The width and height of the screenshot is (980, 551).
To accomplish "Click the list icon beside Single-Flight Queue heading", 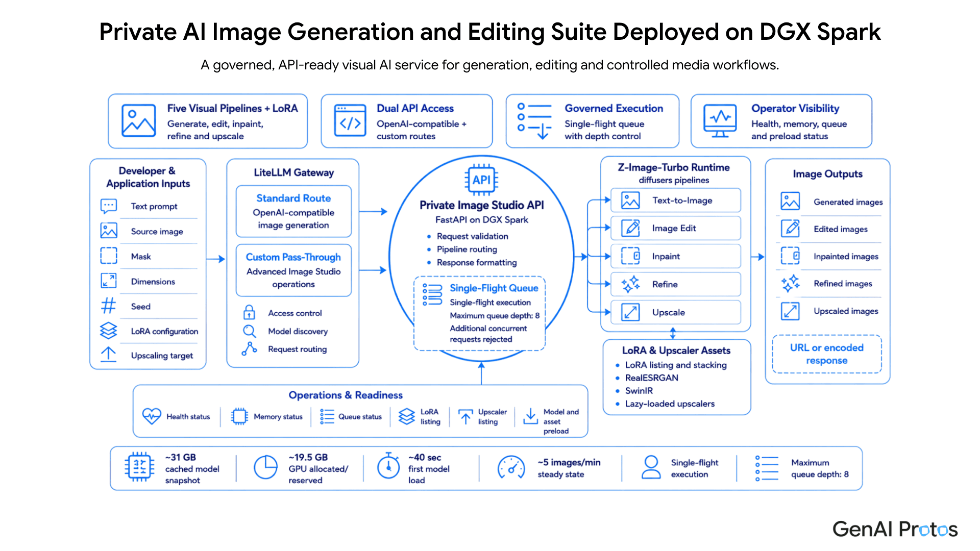I will pos(432,295).
